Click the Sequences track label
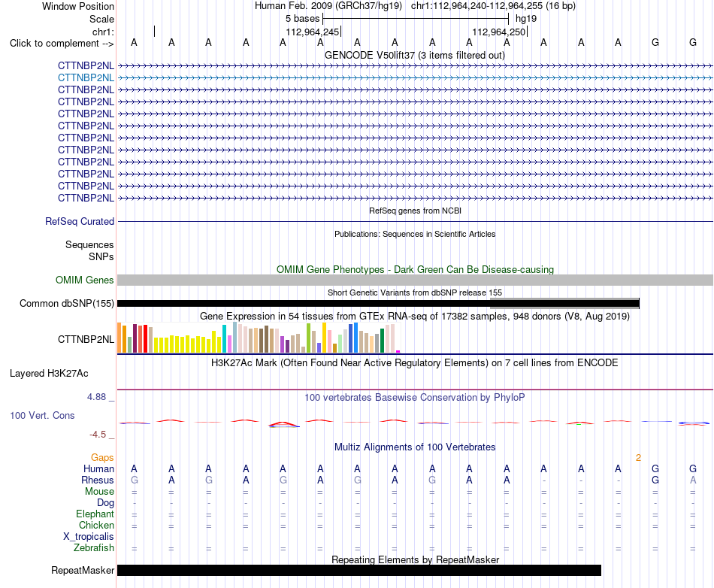 click(x=89, y=245)
